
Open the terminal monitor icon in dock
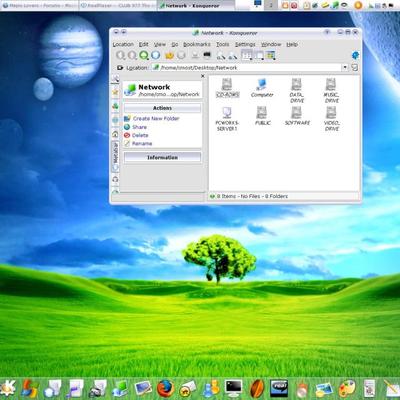click(233, 388)
